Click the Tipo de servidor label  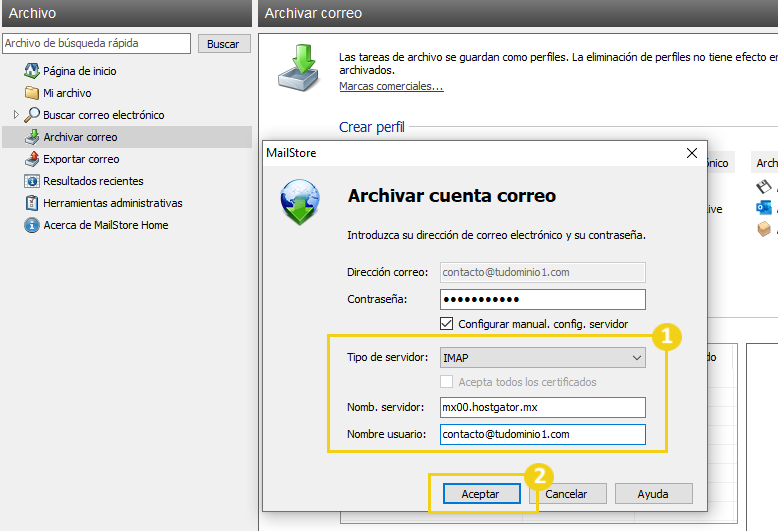(x=387, y=357)
